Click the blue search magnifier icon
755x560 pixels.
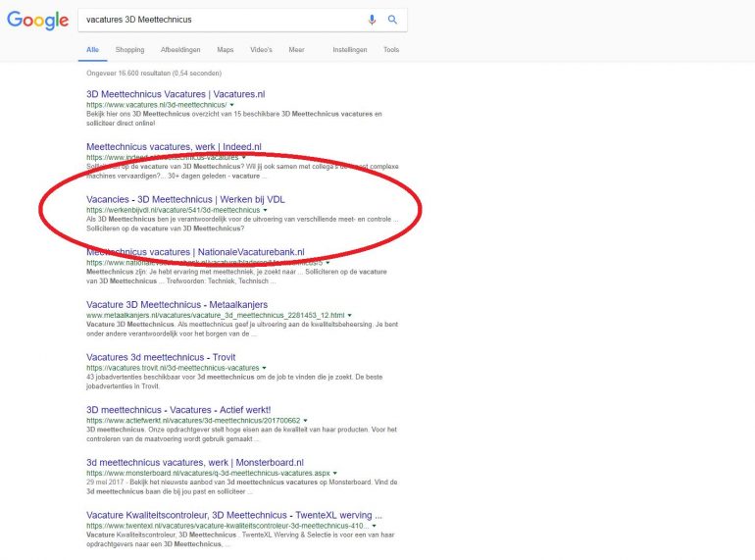tap(392, 20)
